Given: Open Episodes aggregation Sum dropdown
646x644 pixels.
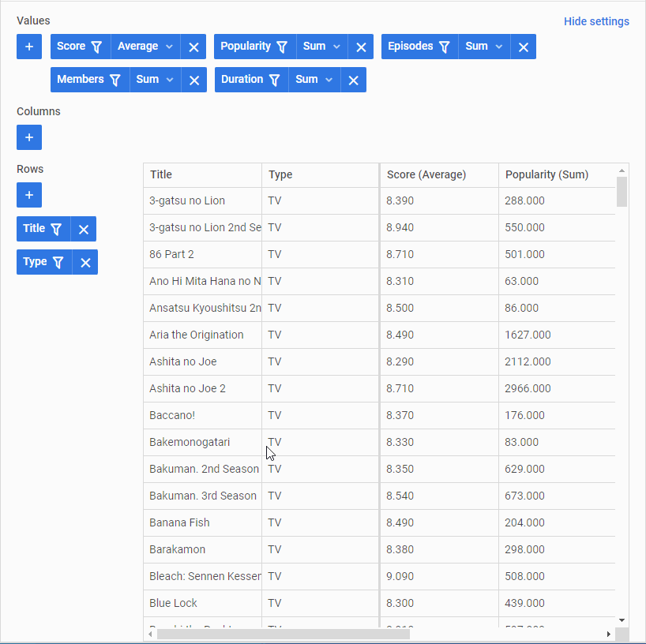Looking at the screenshot, I should [484, 47].
